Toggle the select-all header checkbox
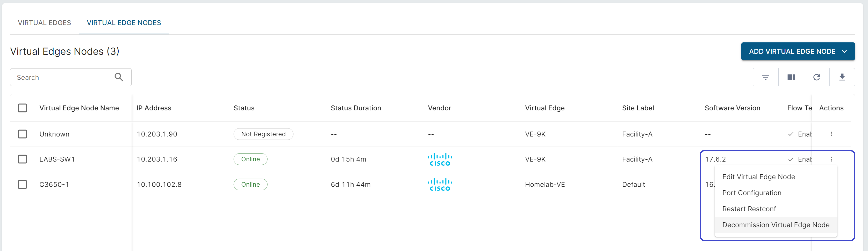 pyautogui.click(x=22, y=108)
